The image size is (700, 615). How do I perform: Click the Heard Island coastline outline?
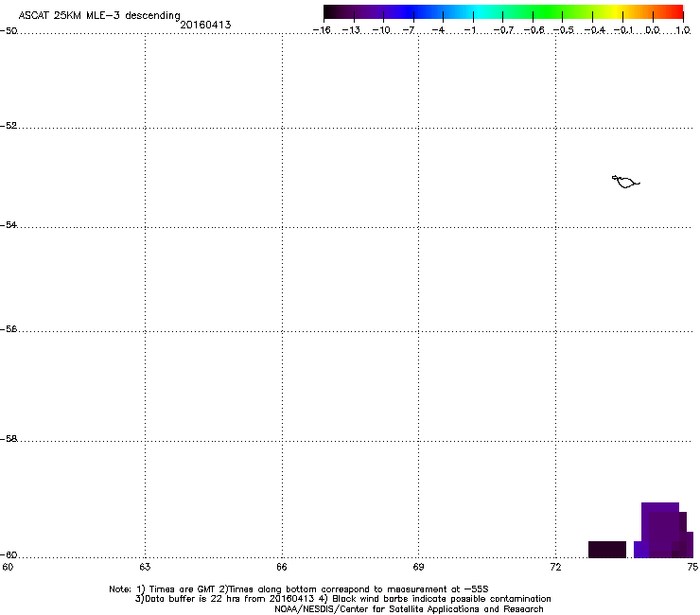point(625,182)
